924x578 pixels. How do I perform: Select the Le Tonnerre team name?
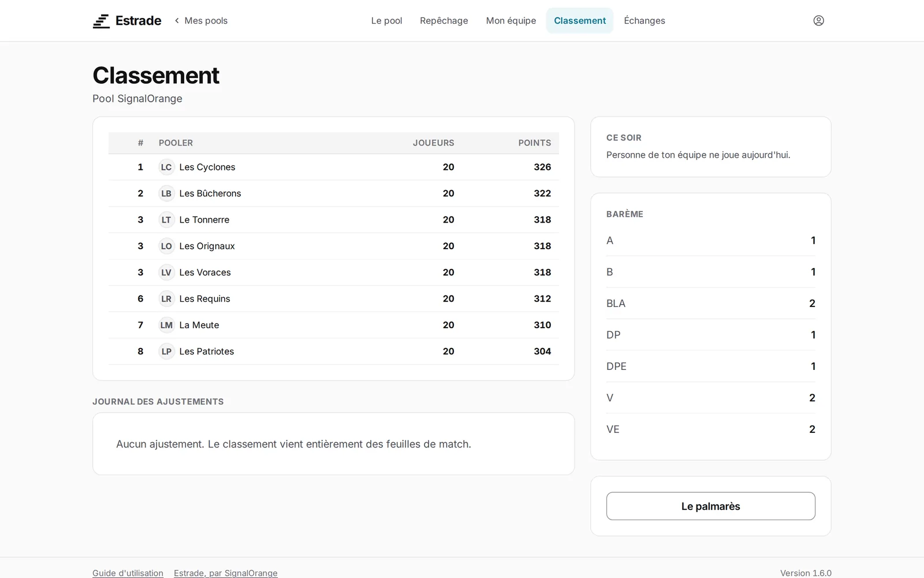click(x=204, y=220)
